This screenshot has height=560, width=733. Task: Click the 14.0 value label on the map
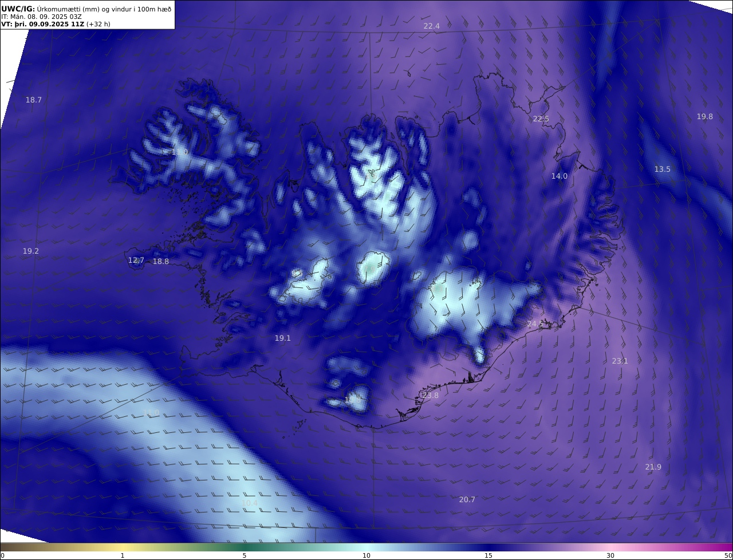pos(559,176)
